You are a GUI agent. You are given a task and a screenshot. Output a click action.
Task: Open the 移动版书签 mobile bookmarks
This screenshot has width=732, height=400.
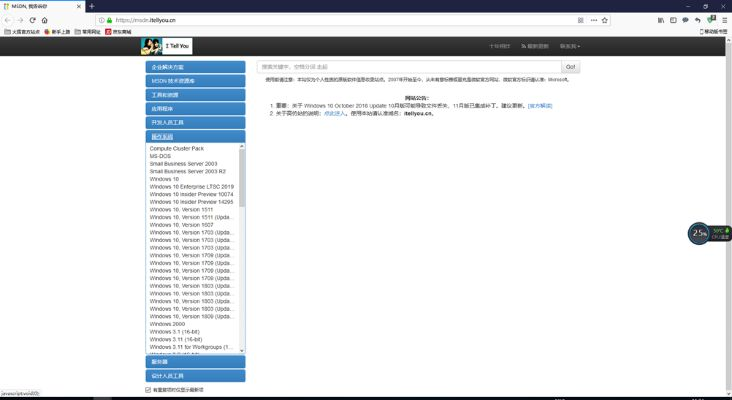[713, 32]
